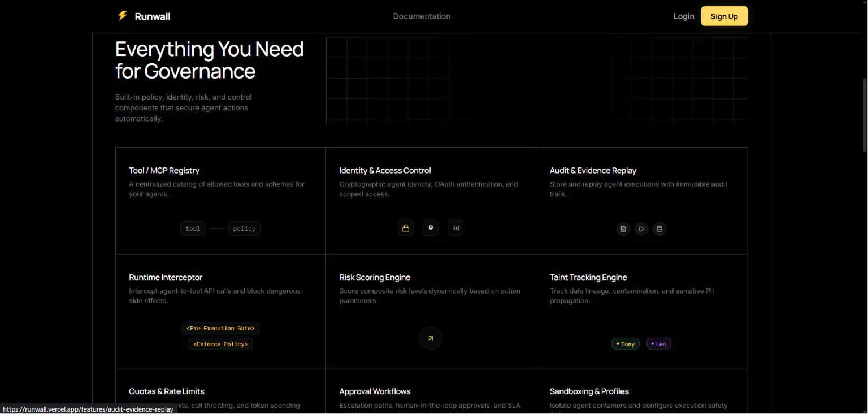The image size is (868, 414).
Task: Click the green 'Tony' badge
Action: [626, 344]
